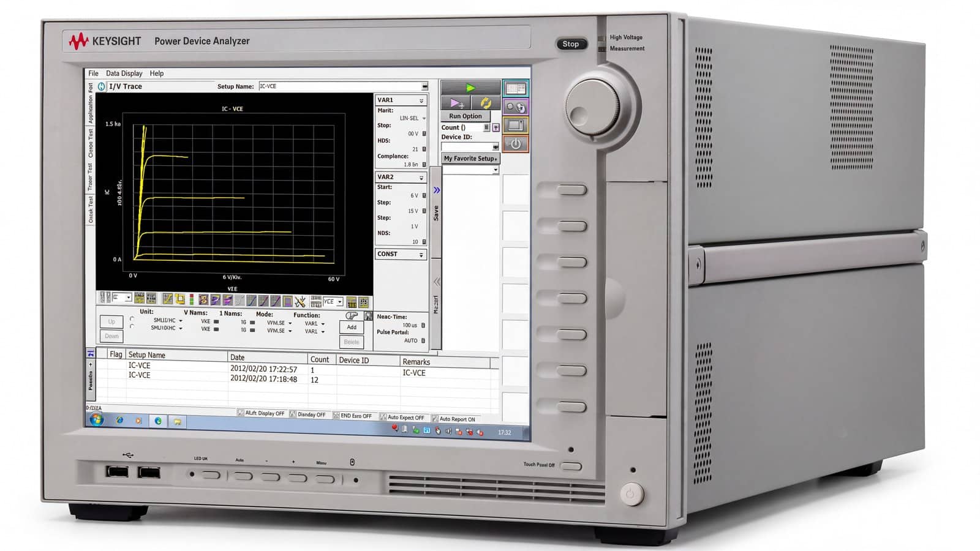Switch to the Application Test vertical tab
Image resolution: width=980 pixels, height=551 pixels.
(x=91, y=103)
